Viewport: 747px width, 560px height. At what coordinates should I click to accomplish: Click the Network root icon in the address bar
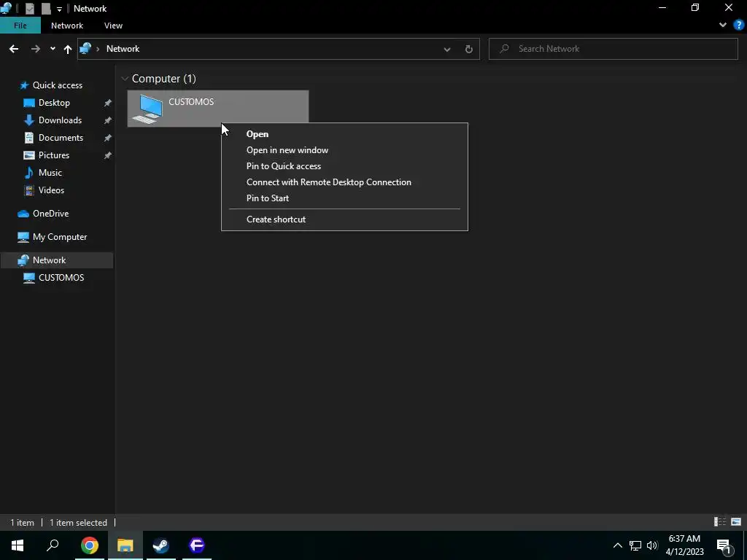86,49
